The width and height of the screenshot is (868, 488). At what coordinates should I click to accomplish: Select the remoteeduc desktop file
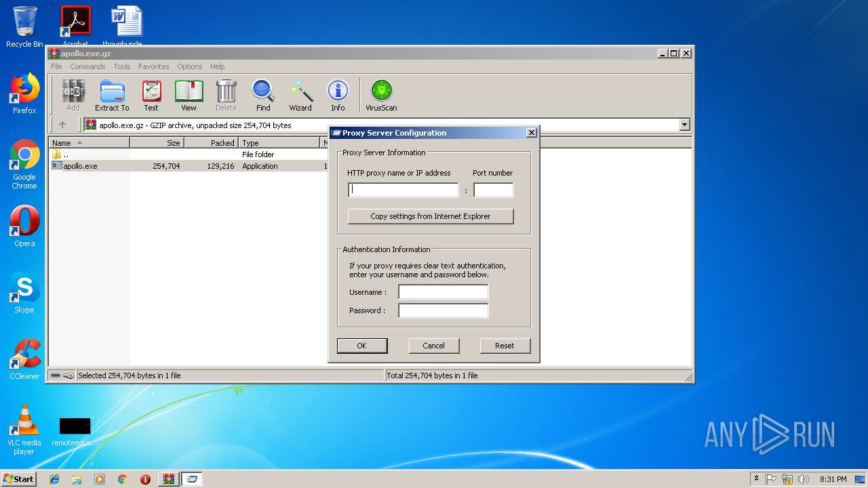pyautogui.click(x=75, y=431)
